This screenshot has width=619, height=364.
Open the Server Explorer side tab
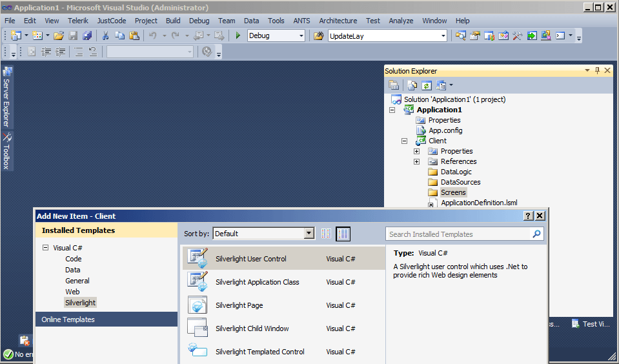pyautogui.click(x=6, y=97)
